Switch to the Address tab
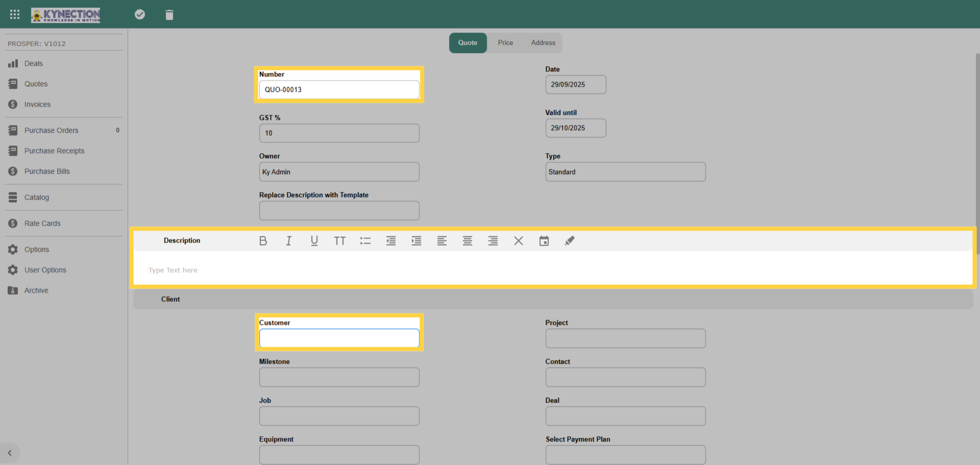This screenshot has width=980, height=465. [x=543, y=43]
